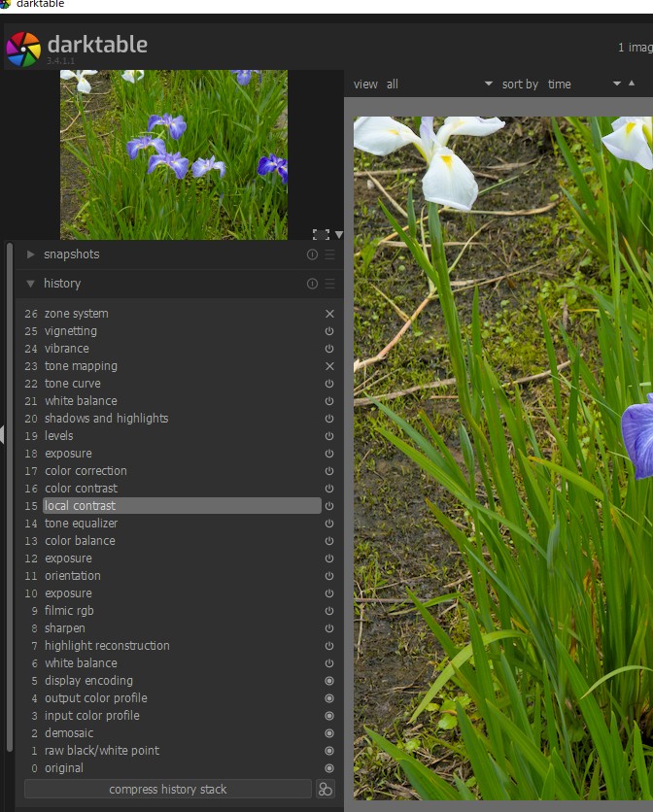This screenshot has width=653, height=812.
Task: Toggle the tone curve power icon
Action: [329, 384]
